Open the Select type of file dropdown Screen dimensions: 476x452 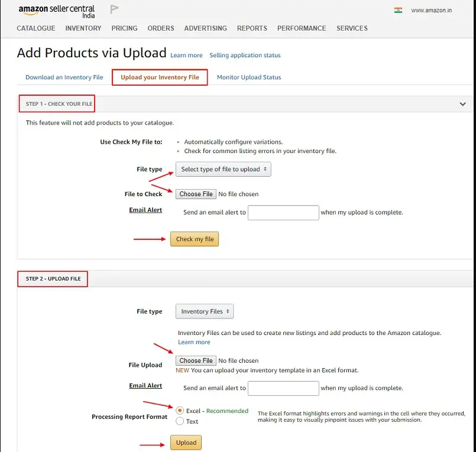224,169
